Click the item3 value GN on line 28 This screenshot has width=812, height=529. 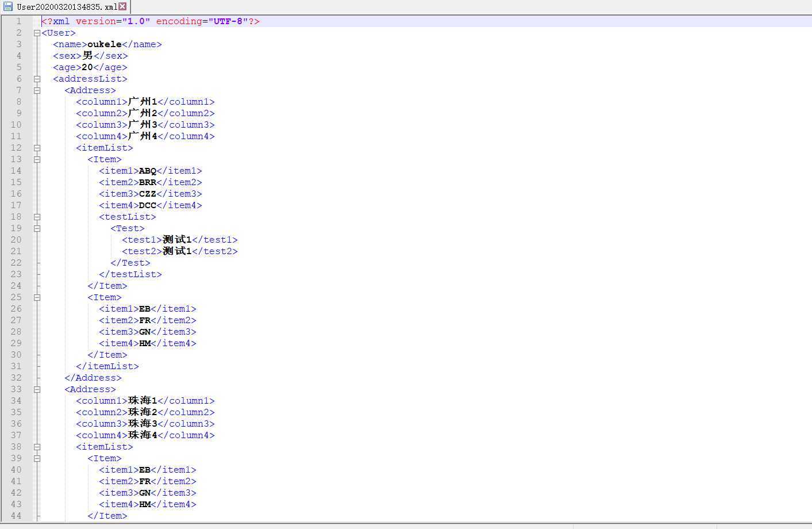145,332
